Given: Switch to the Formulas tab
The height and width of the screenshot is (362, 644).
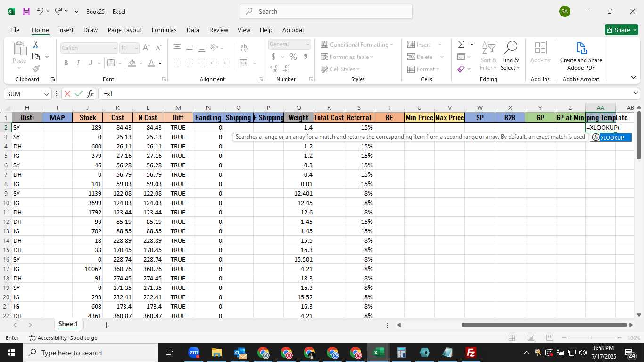Looking at the screenshot, I should click(164, 30).
